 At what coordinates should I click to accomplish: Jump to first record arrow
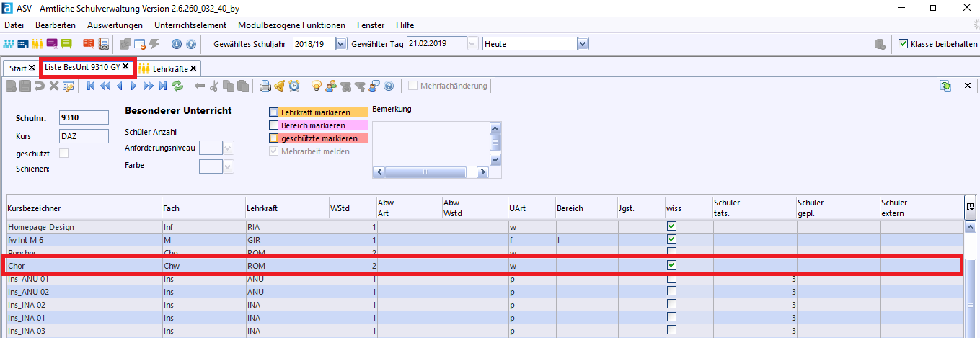(x=91, y=86)
